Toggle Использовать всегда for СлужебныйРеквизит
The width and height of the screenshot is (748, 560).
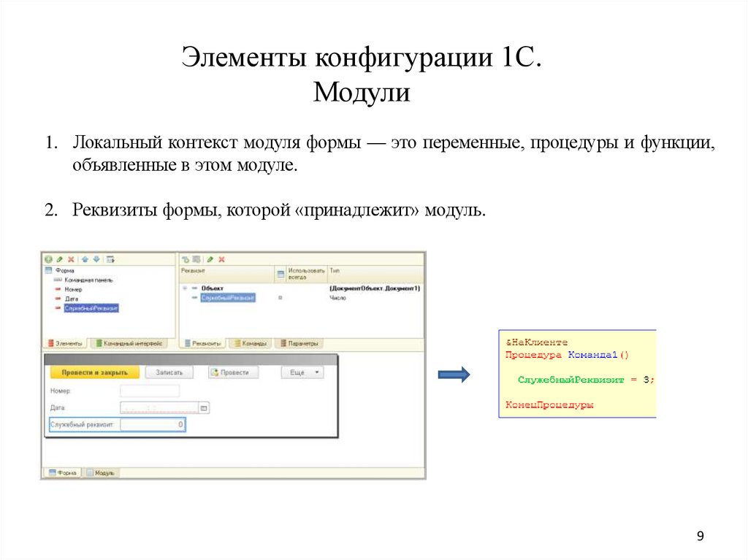(x=280, y=298)
